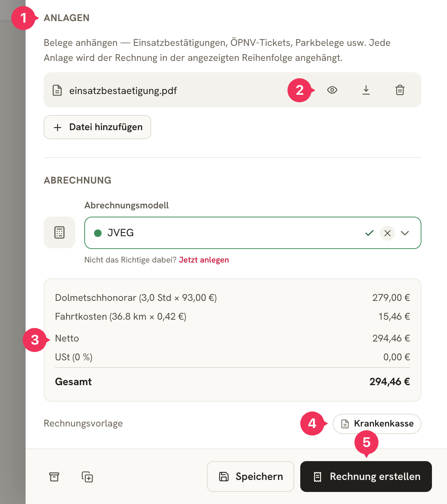Viewport: 447px width, 504px height.
Task: Click the calculator icon next to Abrechnungsmodell
Action: tap(59, 232)
